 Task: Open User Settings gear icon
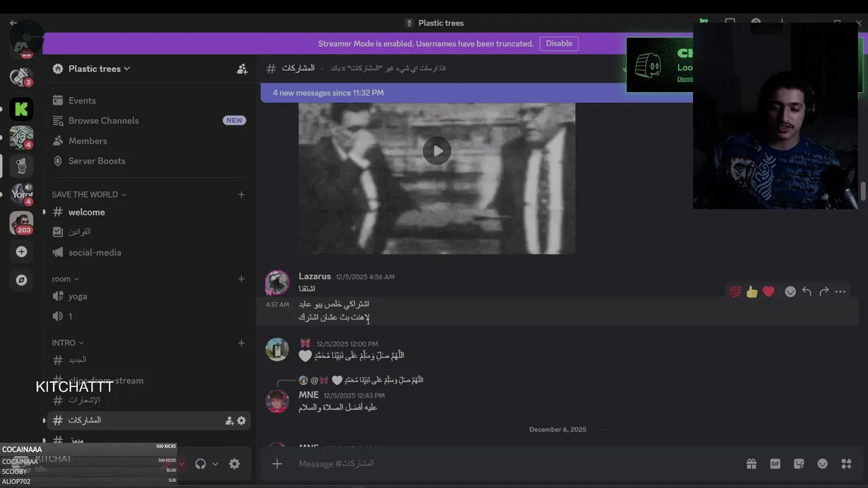234,464
